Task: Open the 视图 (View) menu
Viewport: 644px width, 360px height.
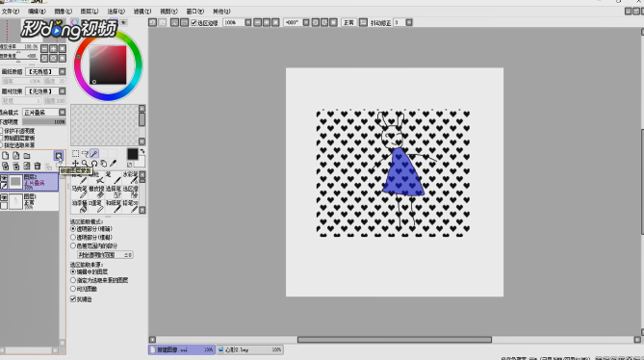Action: point(168,12)
